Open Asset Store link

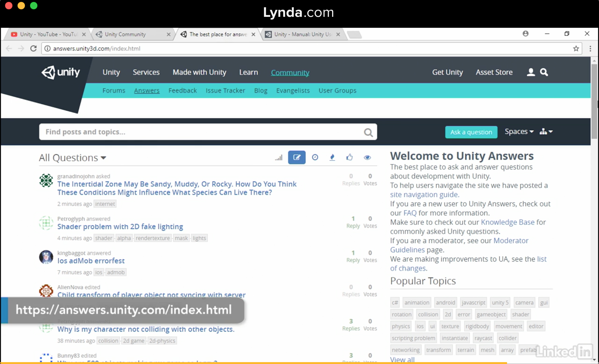[x=494, y=72]
